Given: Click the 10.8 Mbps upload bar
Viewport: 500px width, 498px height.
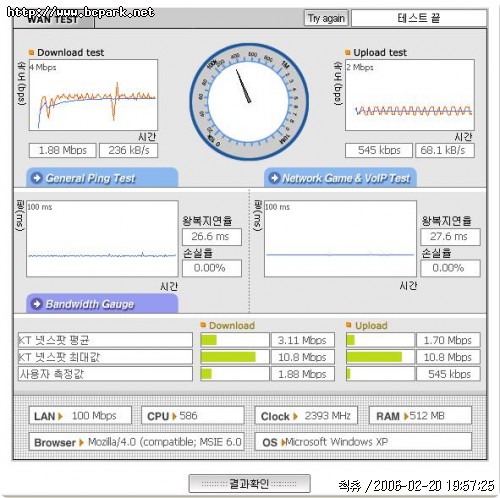Looking at the screenshot, I should pos(380,357).
